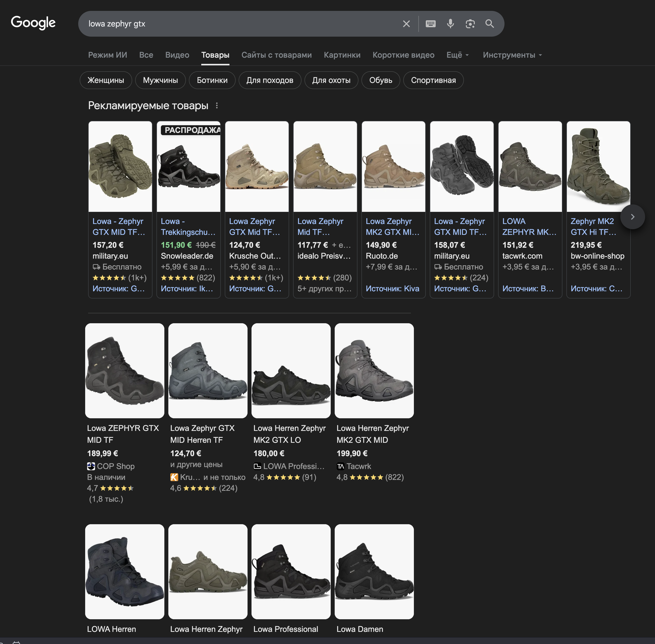Switch to the Картинки tab
Viewport: 655px width, 644px height.
point(342,55)
